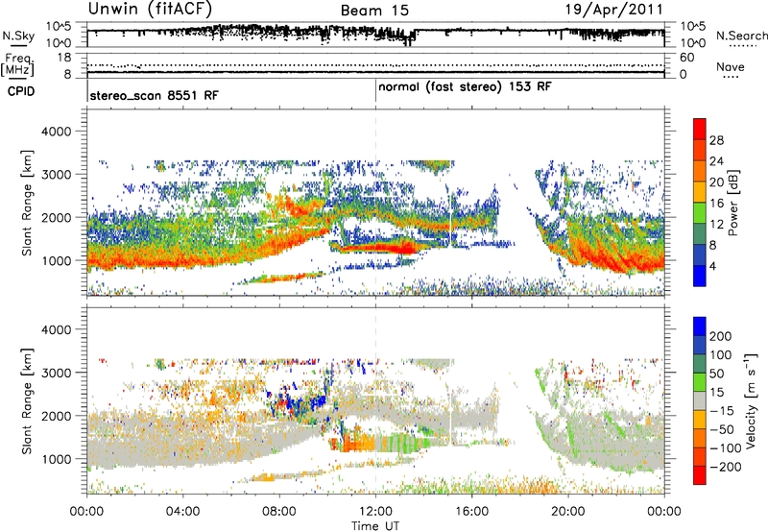Click the "Time UT" axis title
The height and width of the screenshot is (532, 768).
375,526
